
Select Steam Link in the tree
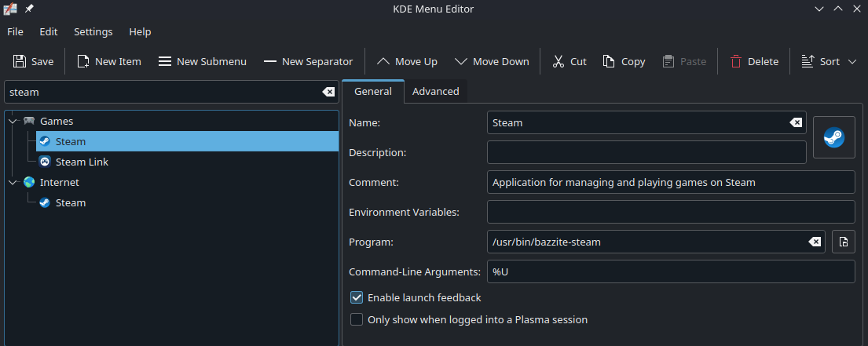(x=82, y=162)
